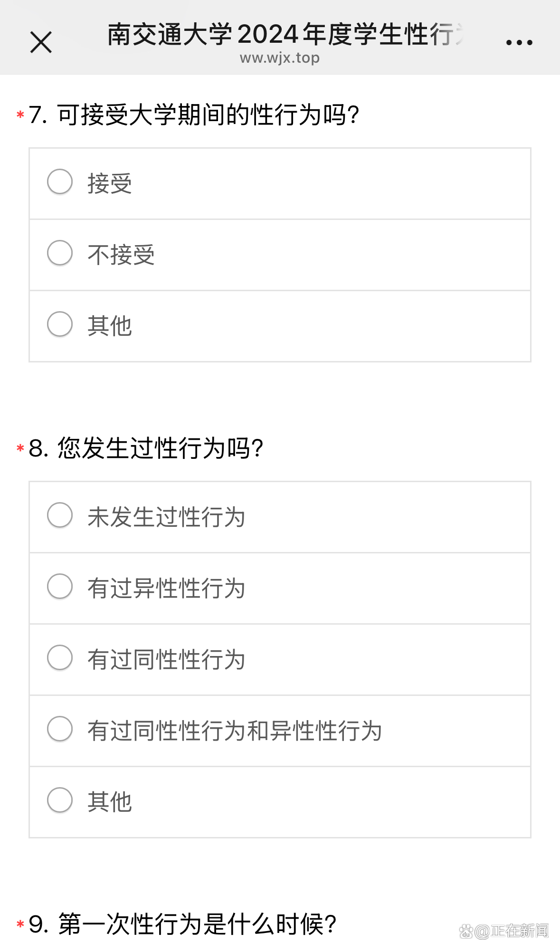Close the survey page with X icon
The image size is (560, 951).
click(41, 42)
